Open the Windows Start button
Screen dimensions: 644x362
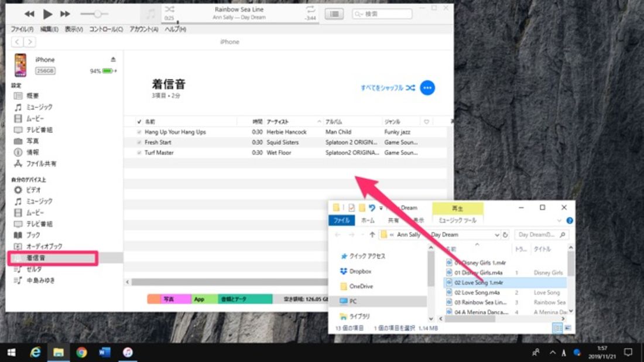(12, 353)
